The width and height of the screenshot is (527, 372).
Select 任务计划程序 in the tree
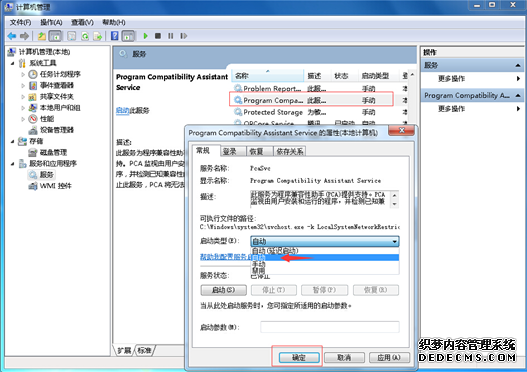tap(60, 74)
